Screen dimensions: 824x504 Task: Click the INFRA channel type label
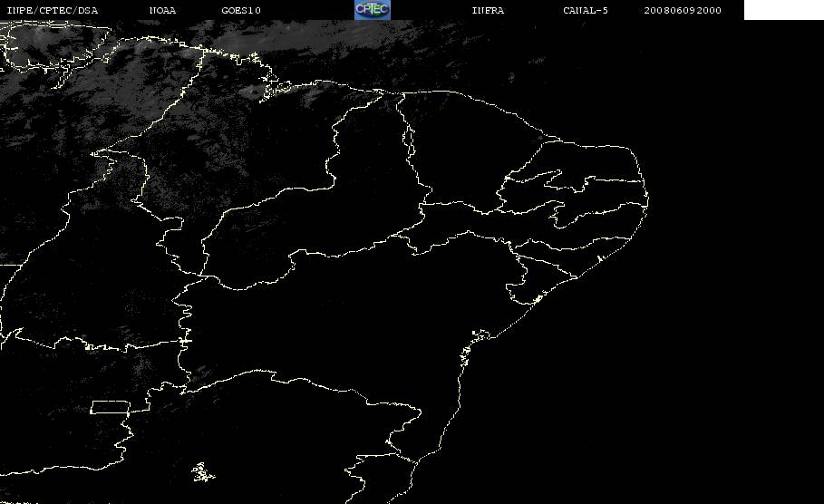coord(488,10)
